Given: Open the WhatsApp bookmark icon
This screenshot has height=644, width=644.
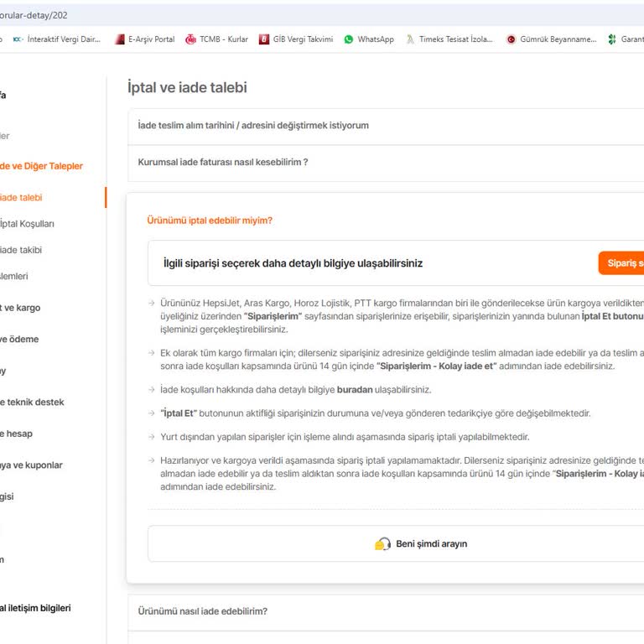Looking at the screenshot, I should (349, 39).
